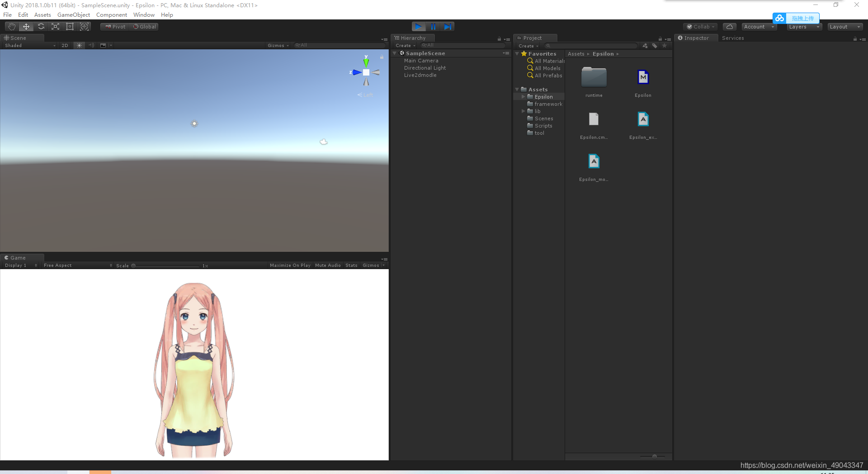Screen dimensions: 868x474
Task: Toggle Maximize On Play
Action: pos(290,265)
